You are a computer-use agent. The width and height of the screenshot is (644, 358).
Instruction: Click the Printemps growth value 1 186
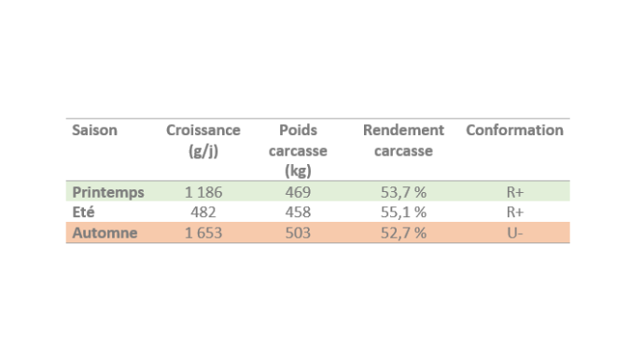(203, 192)
